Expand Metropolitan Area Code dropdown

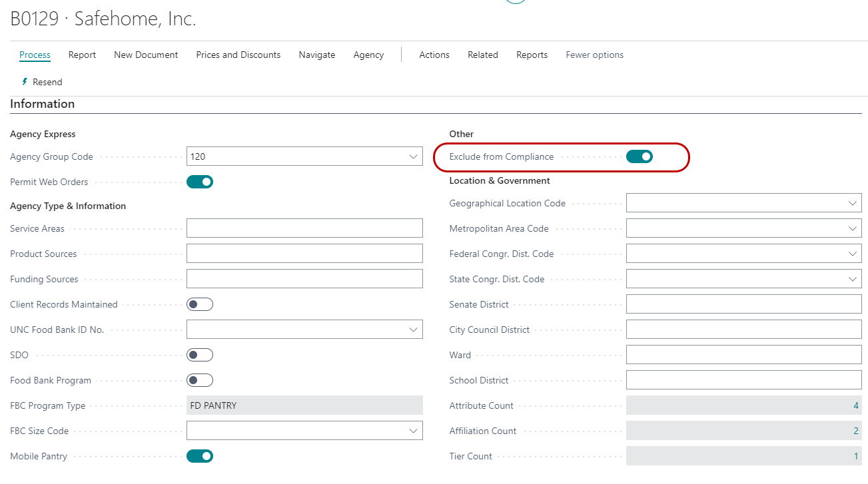click(852, 228)
